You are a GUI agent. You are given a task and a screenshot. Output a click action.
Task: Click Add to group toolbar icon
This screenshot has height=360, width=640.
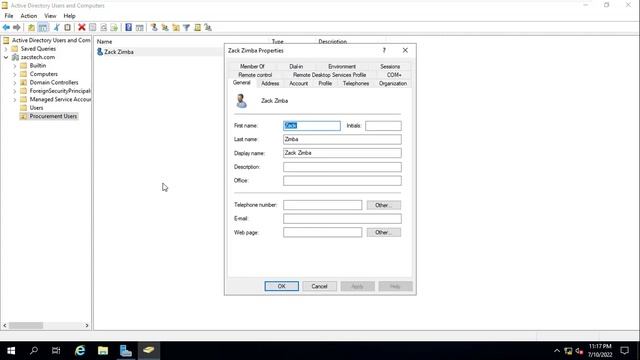point(208,27)
